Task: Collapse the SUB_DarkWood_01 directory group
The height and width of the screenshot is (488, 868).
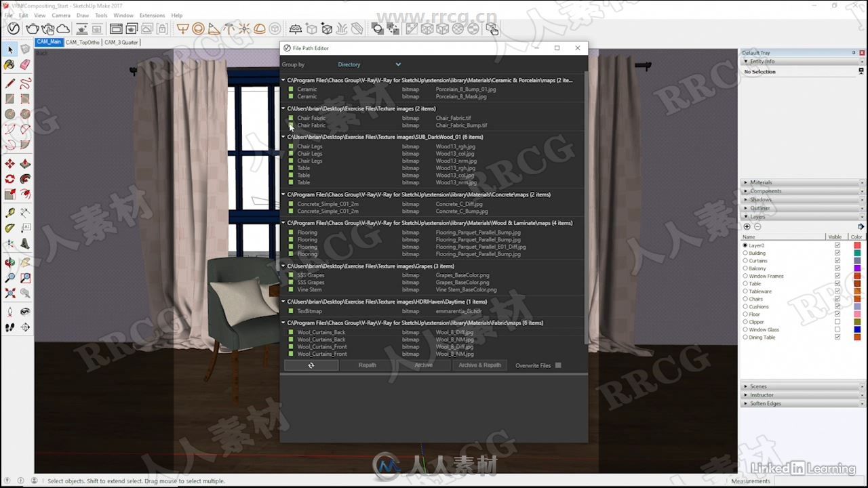Action: (x=283, y=137)
